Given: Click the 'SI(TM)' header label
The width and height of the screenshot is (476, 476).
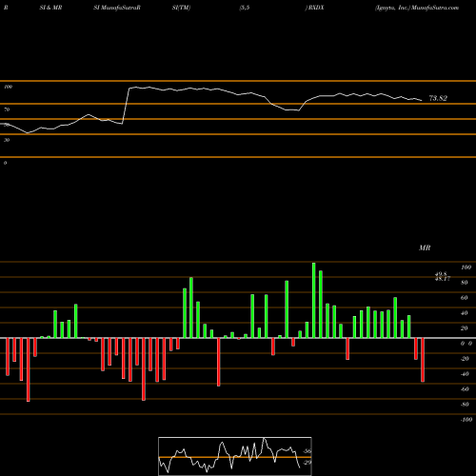Looking at the screenshot, I should pos(181,8).
